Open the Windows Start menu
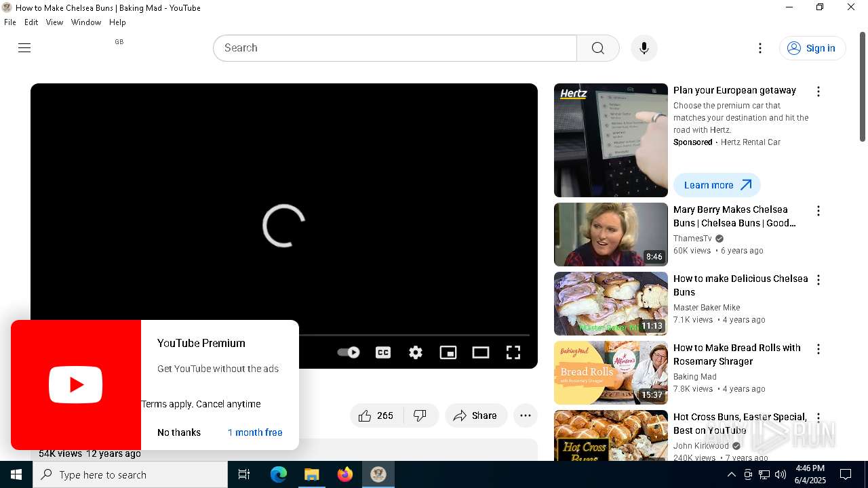This screenshot has width=868, height=488. tap(16, 474)
